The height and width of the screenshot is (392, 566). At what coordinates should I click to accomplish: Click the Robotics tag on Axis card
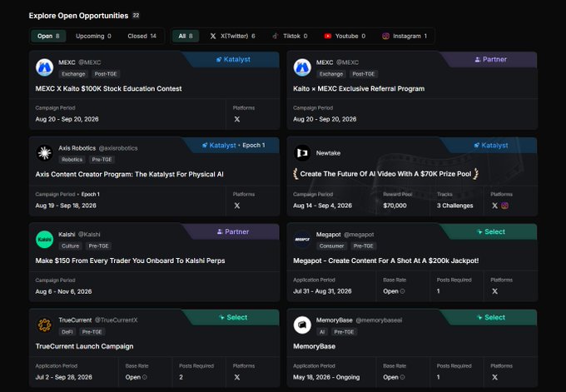[72, 160]
